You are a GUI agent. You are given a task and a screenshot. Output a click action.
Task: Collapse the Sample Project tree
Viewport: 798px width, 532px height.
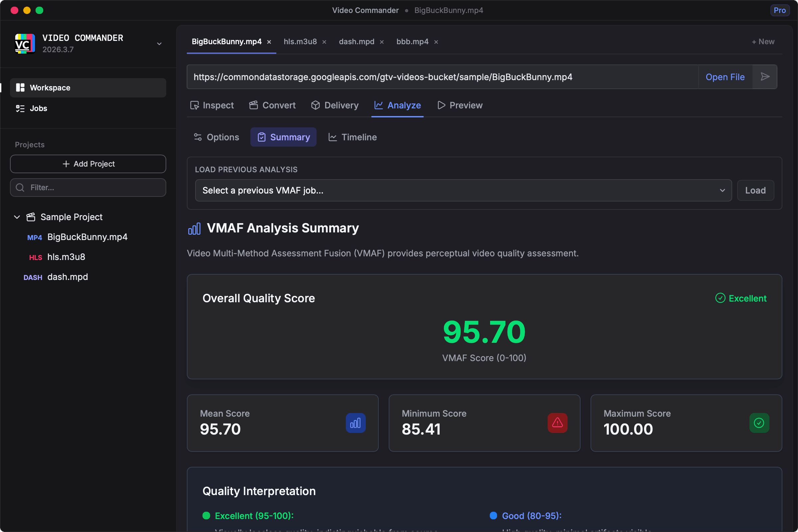(x=17, y=217)
